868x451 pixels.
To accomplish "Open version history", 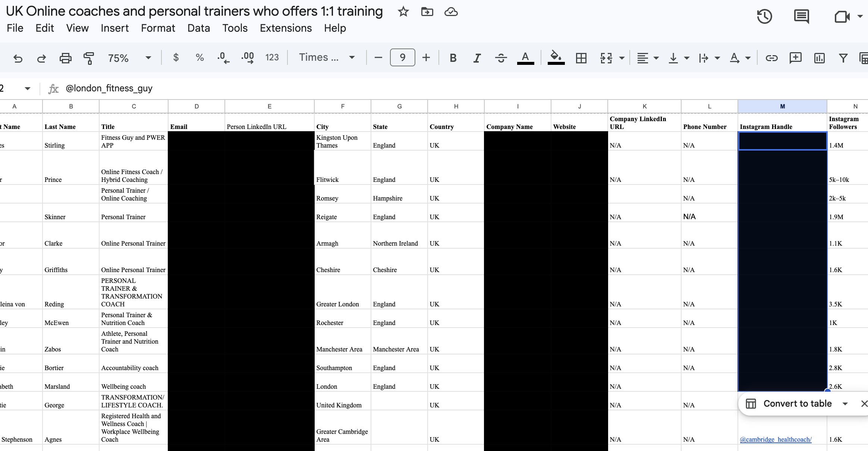I will pos(764,16).
